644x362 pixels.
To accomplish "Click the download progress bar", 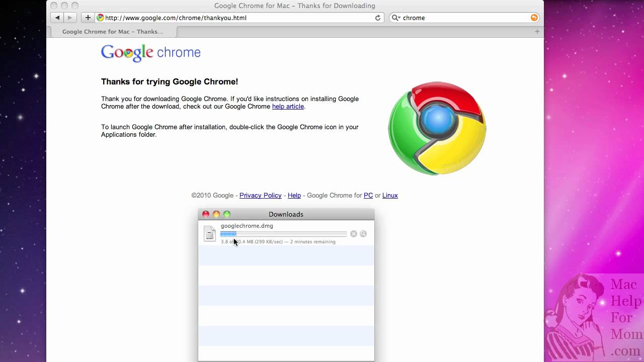I will [284, 234].
